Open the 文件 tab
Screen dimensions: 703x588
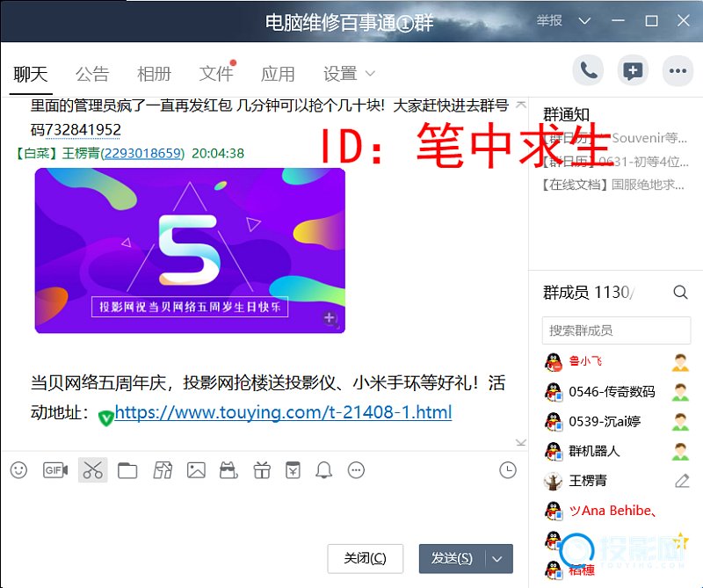coord(216,74)
